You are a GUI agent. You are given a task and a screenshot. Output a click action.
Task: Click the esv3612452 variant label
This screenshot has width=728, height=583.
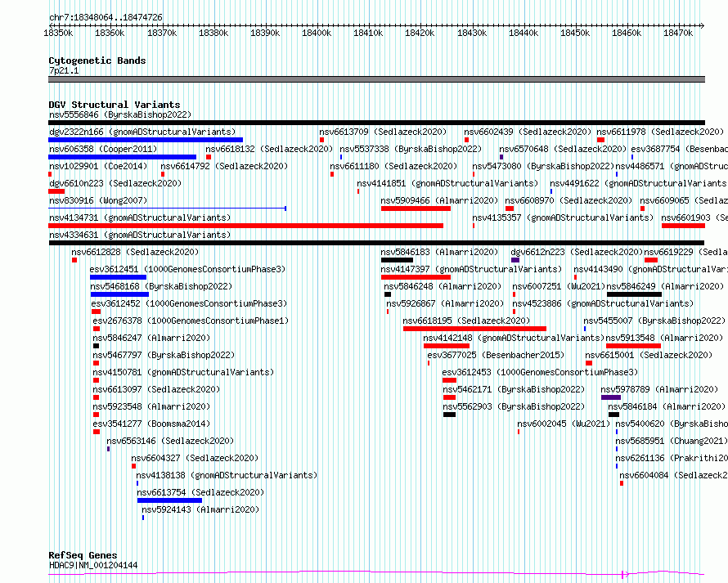point(189,303)
